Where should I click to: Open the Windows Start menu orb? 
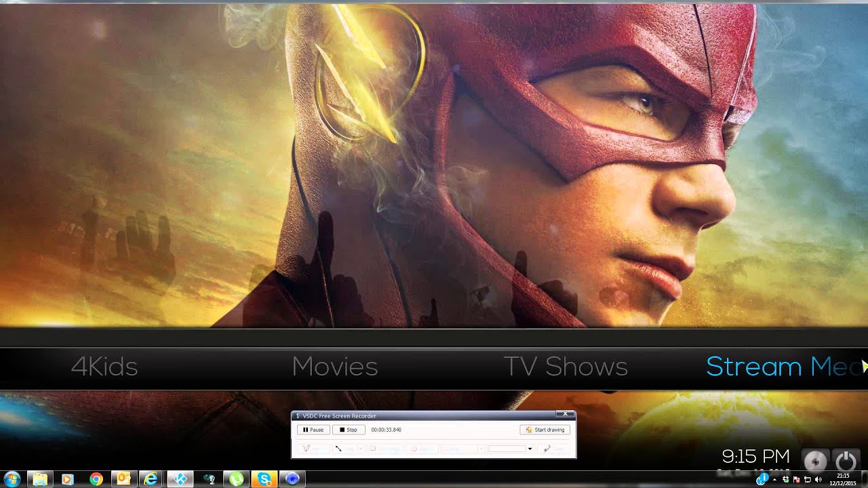[12, 479]
